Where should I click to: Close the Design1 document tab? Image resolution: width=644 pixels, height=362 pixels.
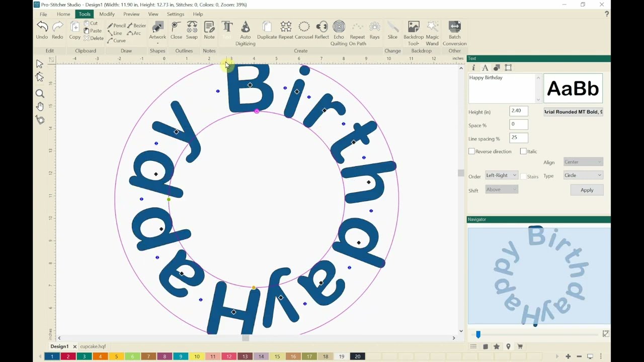point(74,346)
